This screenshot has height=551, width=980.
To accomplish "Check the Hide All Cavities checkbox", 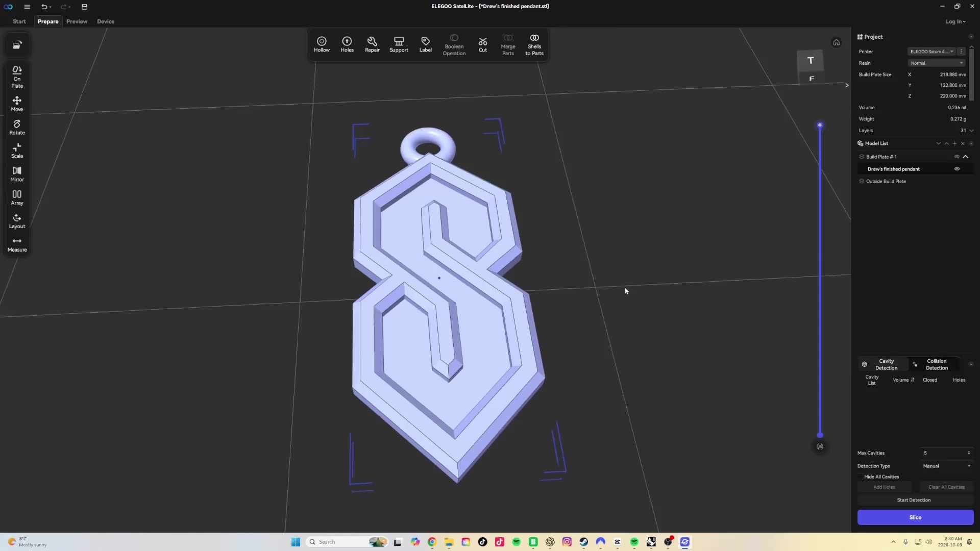I will 861,477.
